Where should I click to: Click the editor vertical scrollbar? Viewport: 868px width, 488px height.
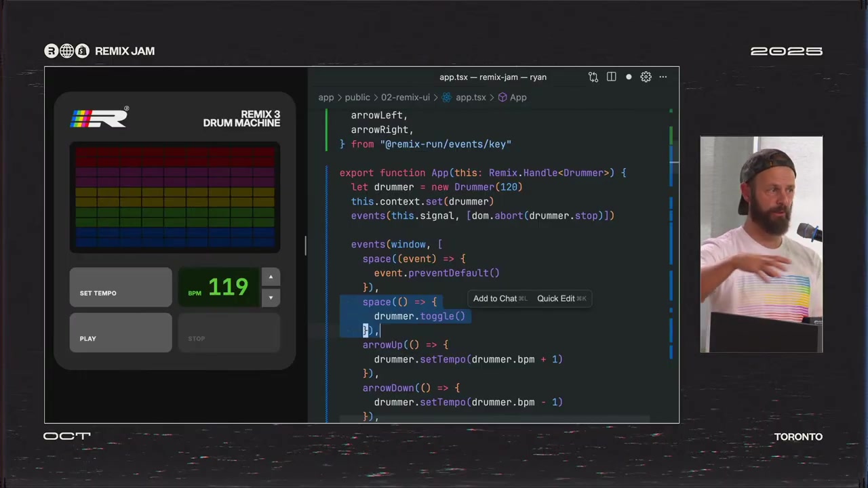(671, 264)
